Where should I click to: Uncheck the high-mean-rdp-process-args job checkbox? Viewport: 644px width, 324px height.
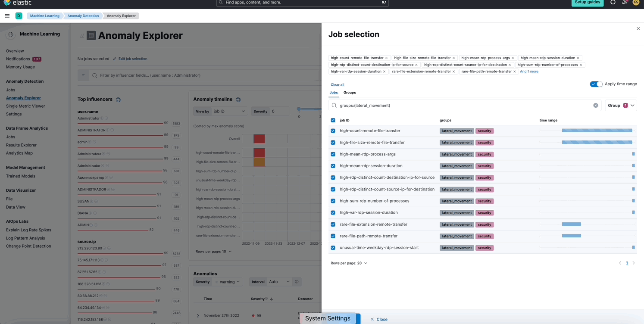point(333,154)
